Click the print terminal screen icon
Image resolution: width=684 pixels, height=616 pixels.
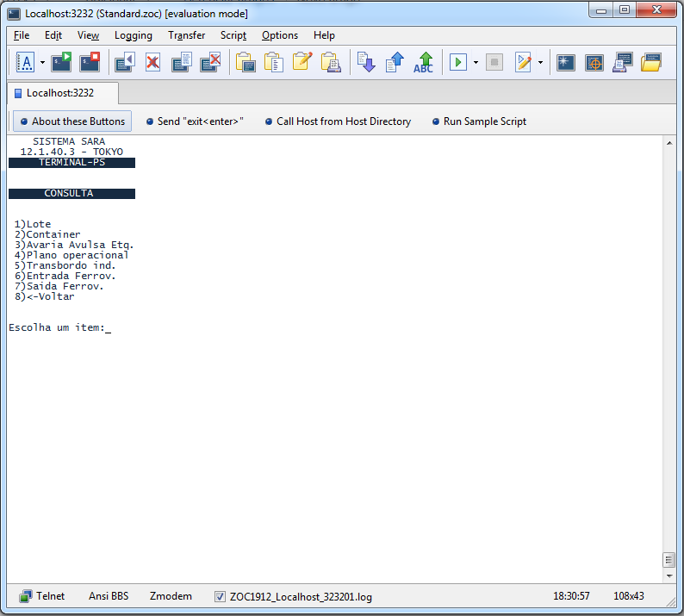coord(623,62)
